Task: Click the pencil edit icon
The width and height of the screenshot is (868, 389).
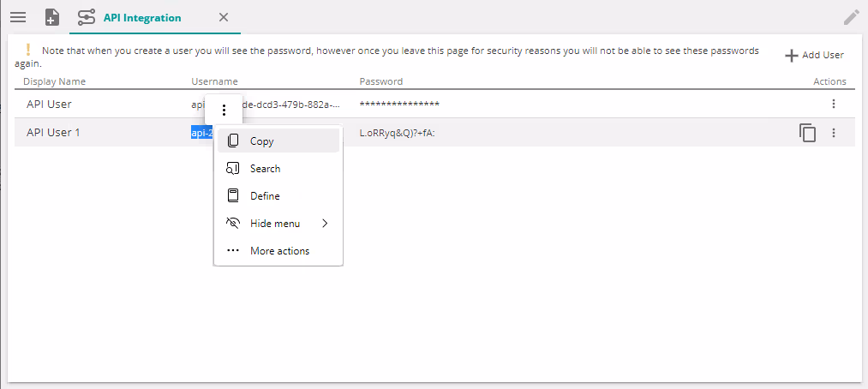Action: click(x=851, y=17)
